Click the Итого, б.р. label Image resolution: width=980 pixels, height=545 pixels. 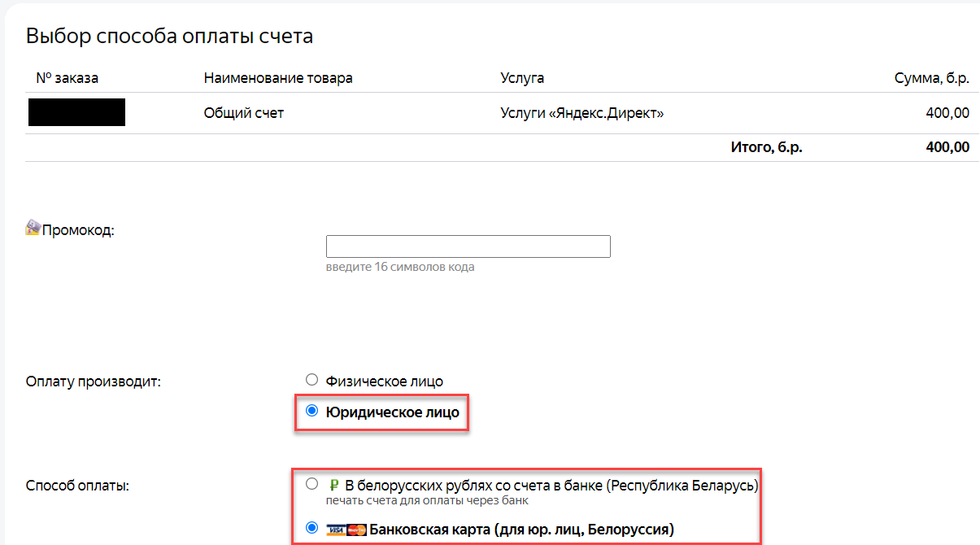766,147
